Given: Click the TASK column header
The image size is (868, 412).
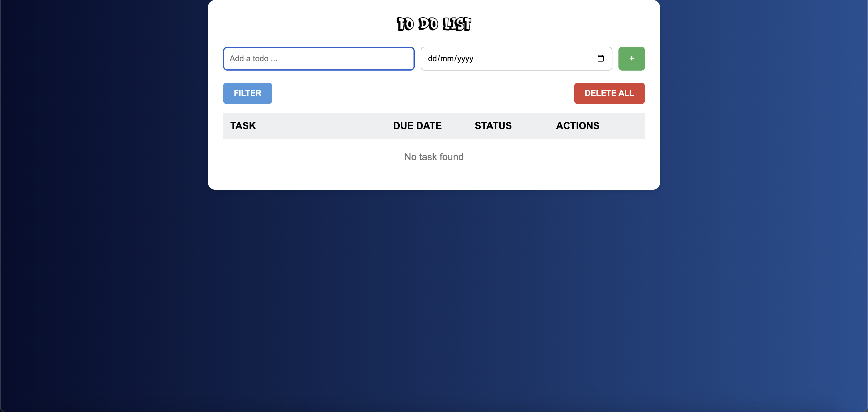Looking at the screenshot, I should (243, 126).
